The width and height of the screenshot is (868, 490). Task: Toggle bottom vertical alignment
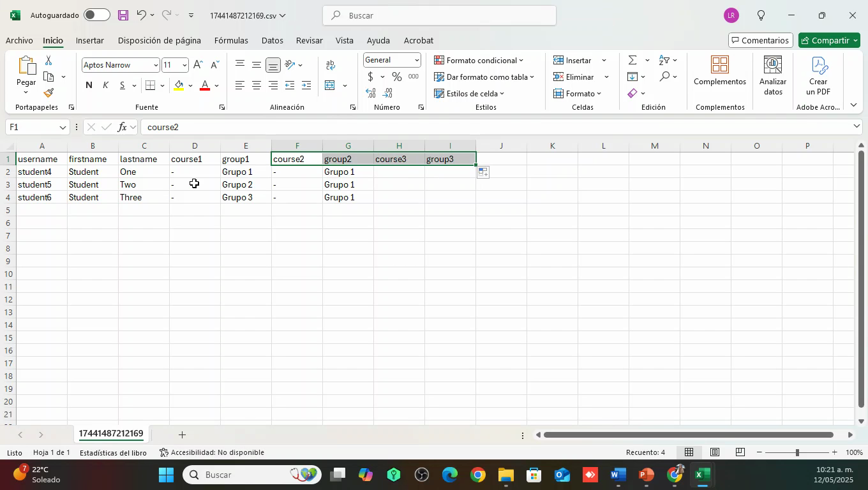pyautogui.click(x=273, y=65)
